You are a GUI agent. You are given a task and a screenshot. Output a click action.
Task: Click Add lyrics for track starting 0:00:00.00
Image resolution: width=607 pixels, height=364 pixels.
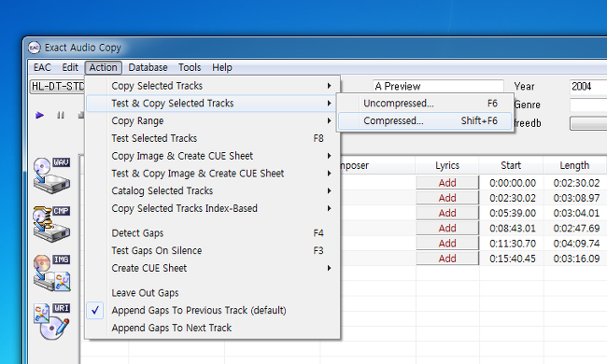[447, 183]
